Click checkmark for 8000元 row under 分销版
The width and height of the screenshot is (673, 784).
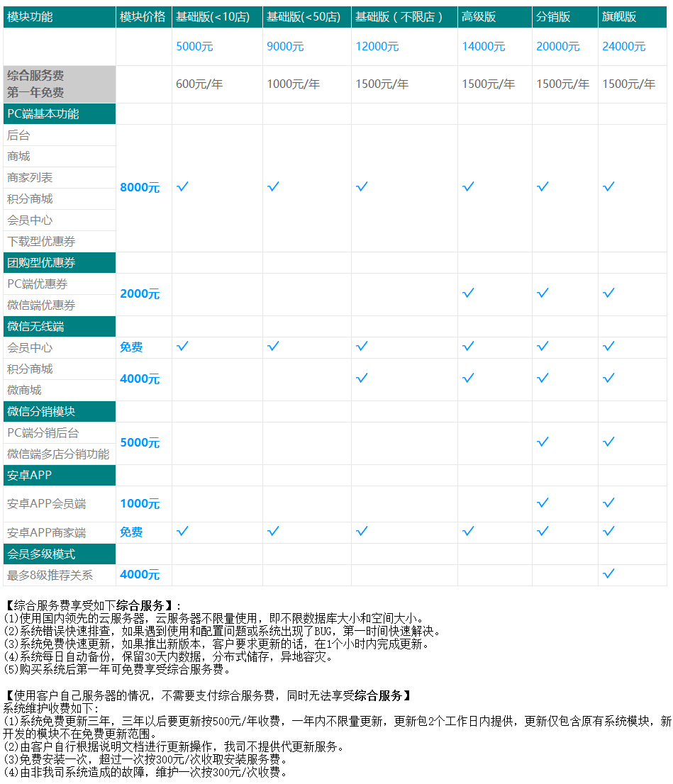pyautogui.click(x=543, y=186)
